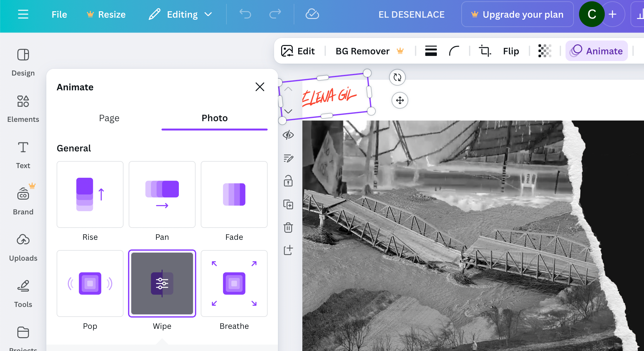The height and width of the screenshot is (351, 644).
Task: Check the cloud save status icon
Action: (x=312, y=14)
